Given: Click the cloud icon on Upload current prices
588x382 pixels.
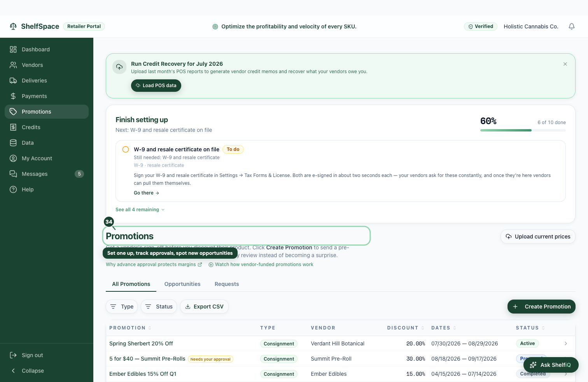Looking at the screenshot, I should point(509,237).
